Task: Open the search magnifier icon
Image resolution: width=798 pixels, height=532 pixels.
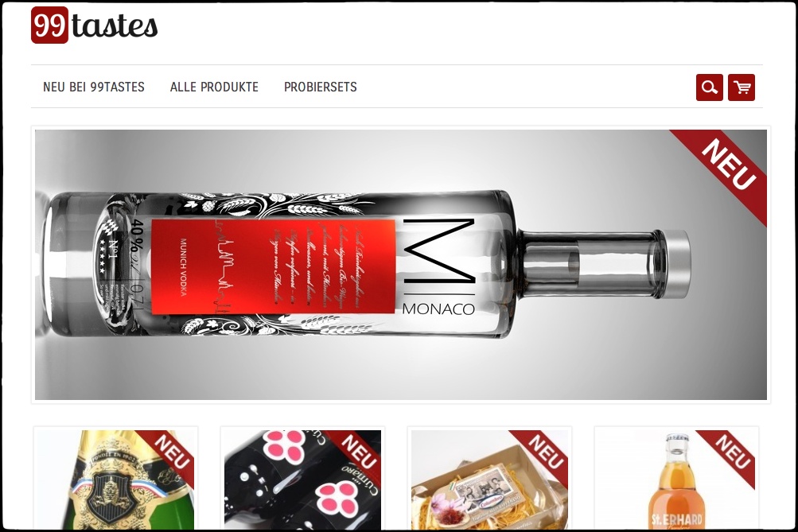Action: click(x=710, y=87)
